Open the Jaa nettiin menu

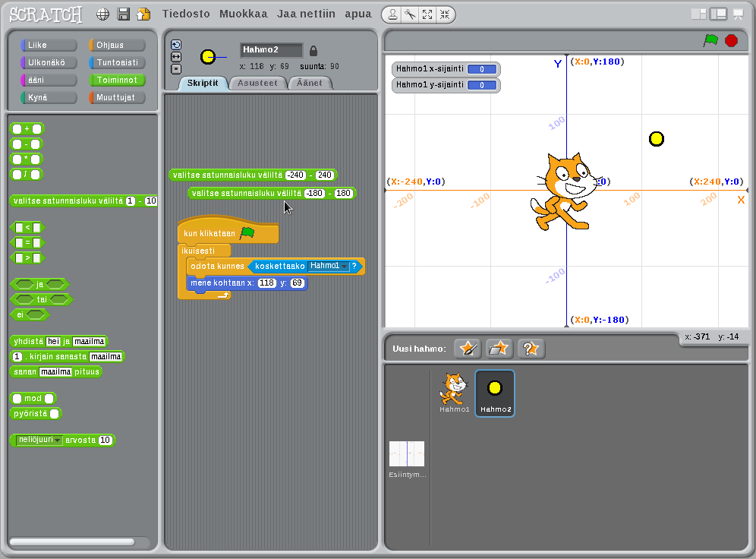306,14
